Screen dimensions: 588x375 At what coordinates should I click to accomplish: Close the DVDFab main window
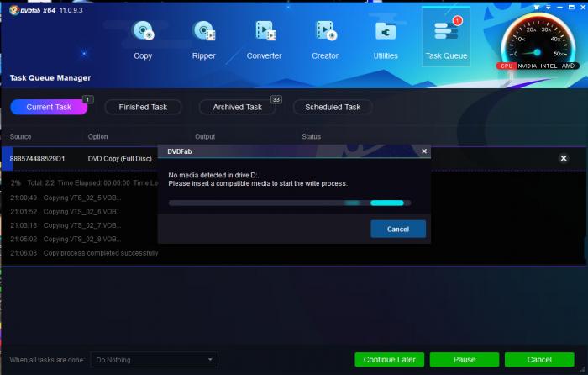583,7
